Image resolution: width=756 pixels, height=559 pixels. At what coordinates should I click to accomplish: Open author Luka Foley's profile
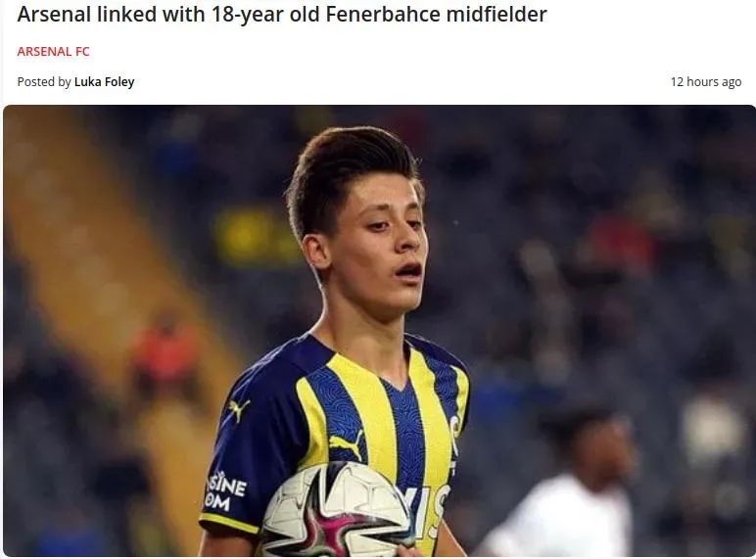point(104,82)
